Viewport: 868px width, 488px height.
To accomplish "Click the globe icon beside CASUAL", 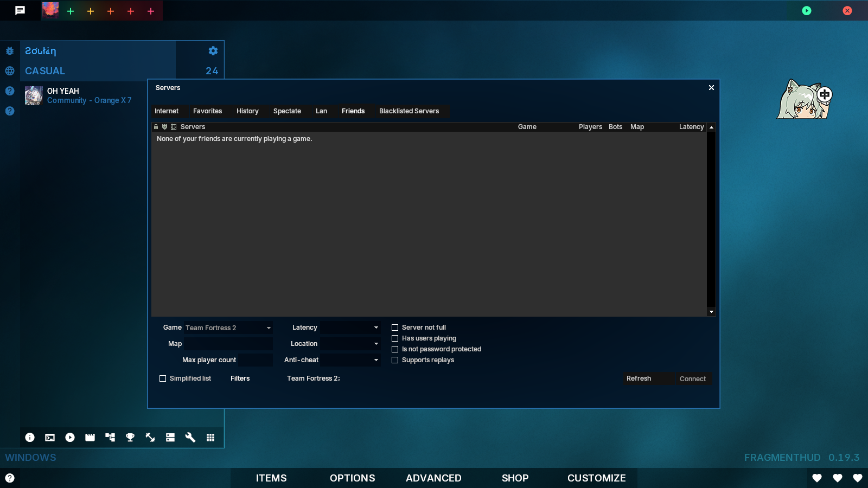I will (x=10, y=71).
